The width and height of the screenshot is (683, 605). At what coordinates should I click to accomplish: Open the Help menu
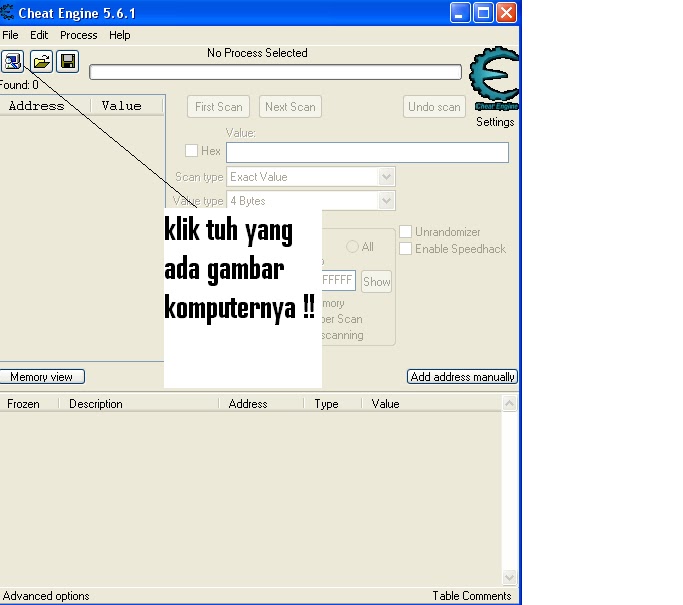119,35
